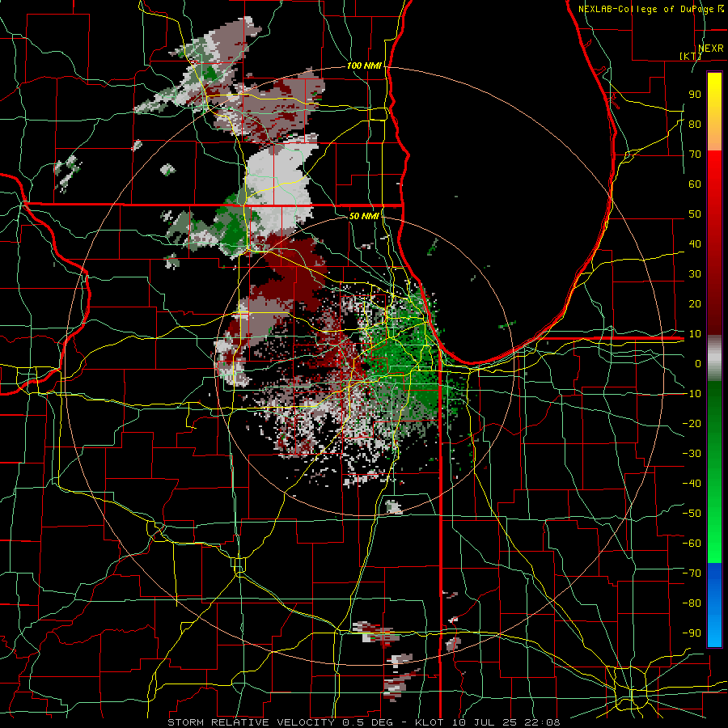Click the 60 value on the velocity scale

(x=695, y=184)
